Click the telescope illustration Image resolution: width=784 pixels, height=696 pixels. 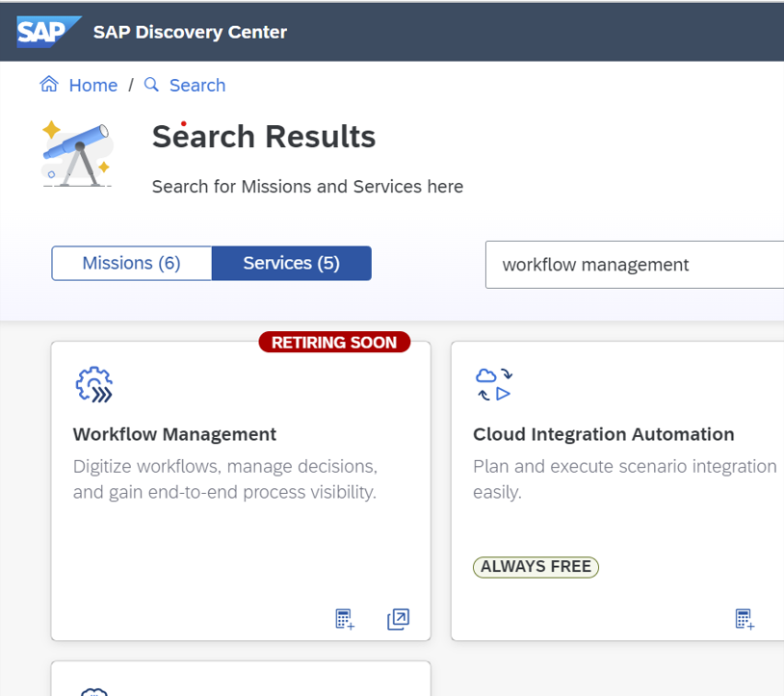pyautogui.click(x=77, y=154)
